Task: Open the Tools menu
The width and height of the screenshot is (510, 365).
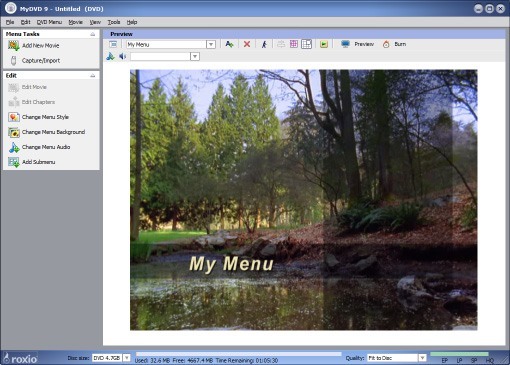Action: [114, 22]
